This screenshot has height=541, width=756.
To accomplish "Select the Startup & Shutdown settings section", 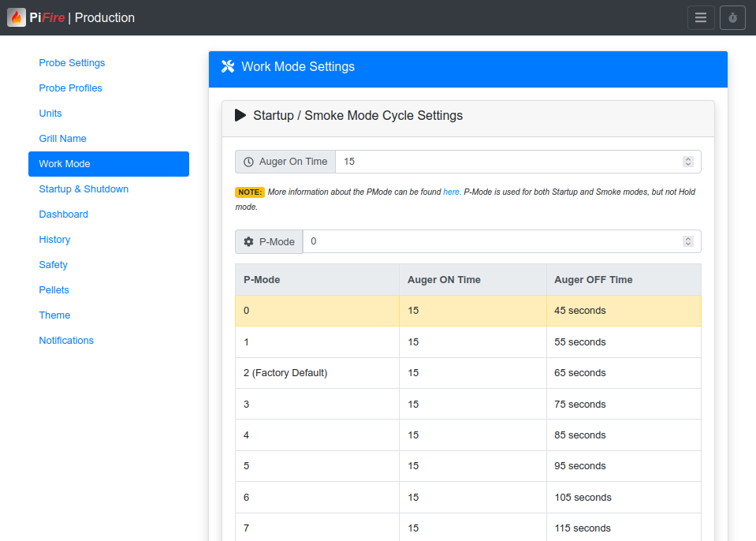I will (84, 189).
